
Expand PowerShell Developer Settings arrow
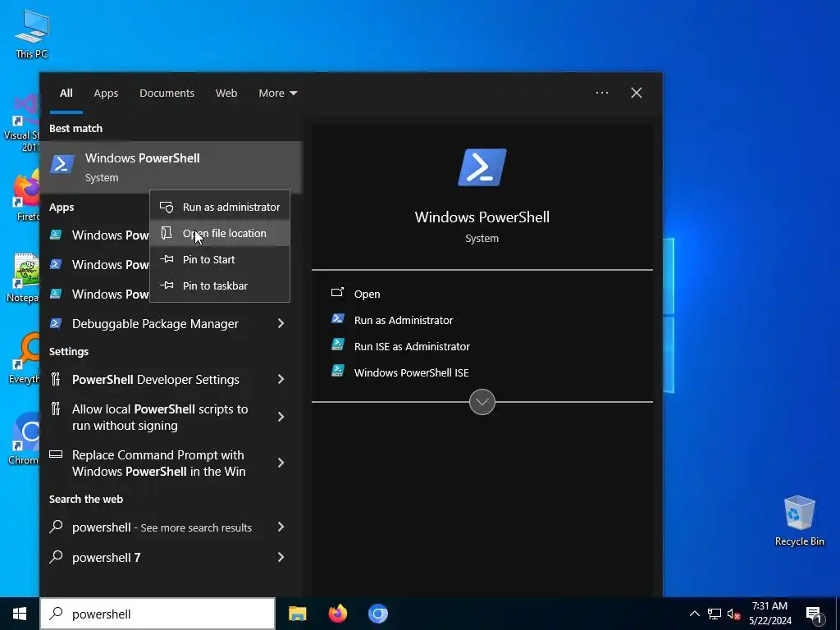(x=281, y=379)
